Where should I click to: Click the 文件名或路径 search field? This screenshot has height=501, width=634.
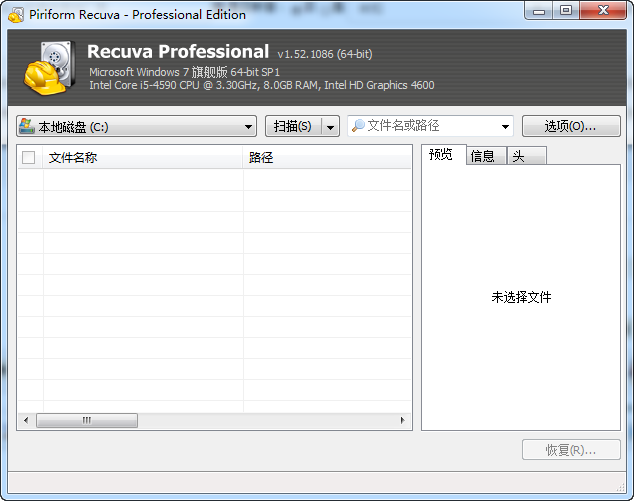(x=430, y=126)
